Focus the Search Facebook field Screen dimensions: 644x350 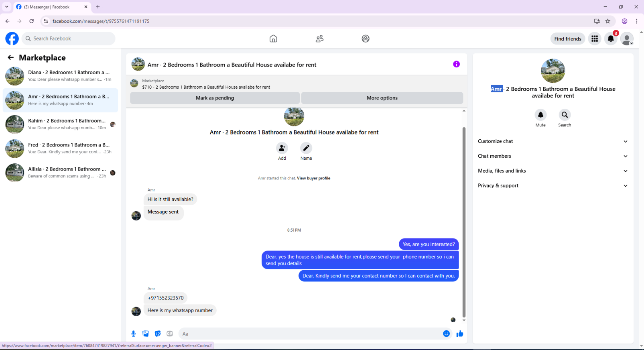tap(69, 39)
